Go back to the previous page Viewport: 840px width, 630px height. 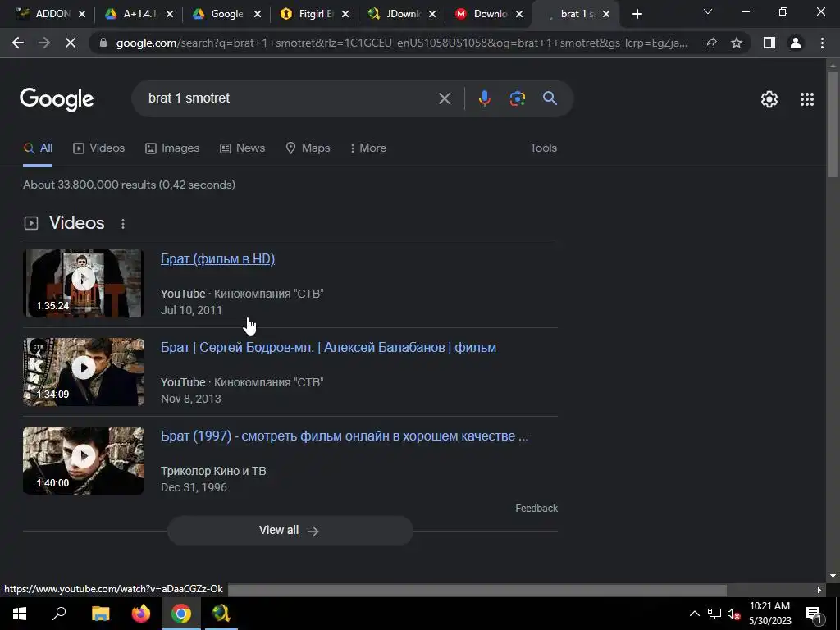pos(18,43)
